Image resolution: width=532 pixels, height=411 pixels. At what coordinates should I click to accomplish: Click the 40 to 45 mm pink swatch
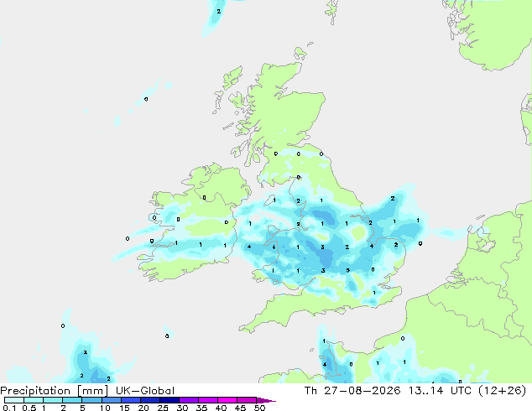[x=227, y=400]
